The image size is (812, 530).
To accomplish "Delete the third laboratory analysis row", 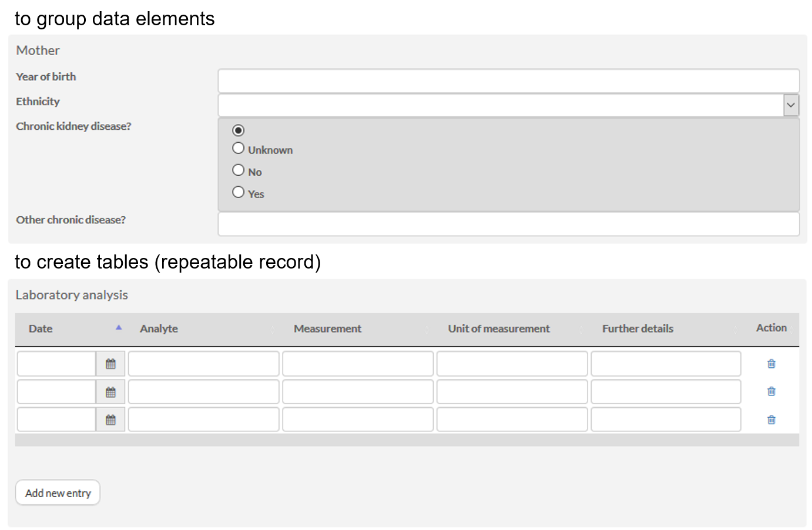I will pyautogui.click(x=771, y=420).
